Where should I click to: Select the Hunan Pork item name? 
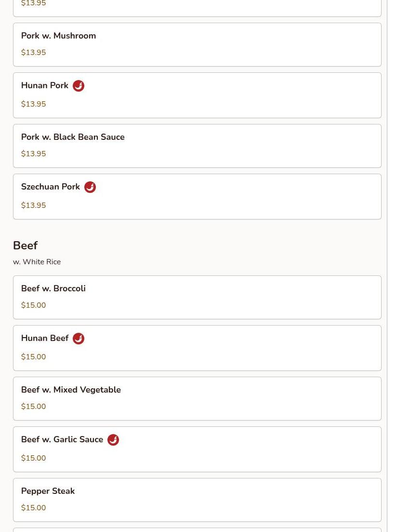(45, 85)
